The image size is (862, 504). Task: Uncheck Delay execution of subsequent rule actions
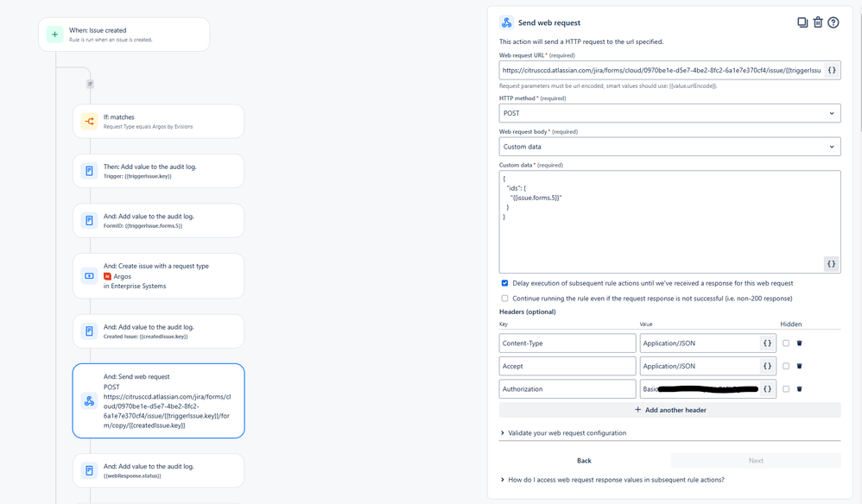pos(504,283)
